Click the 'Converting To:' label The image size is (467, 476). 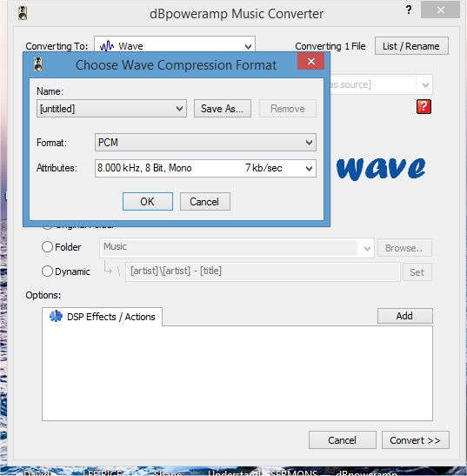(x=57, y=46)
